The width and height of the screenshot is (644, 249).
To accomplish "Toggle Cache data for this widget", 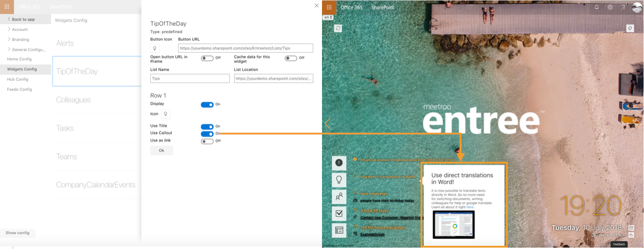I will click(x=291, y=58).
